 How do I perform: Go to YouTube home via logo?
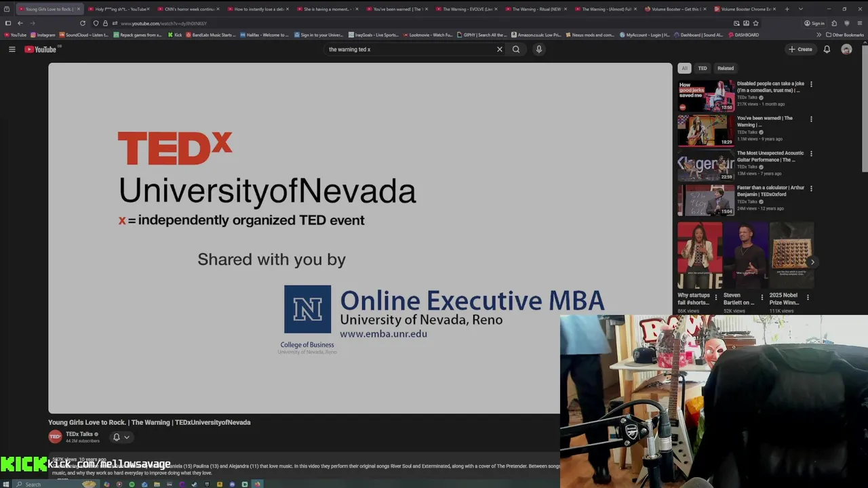click(41, 49)
